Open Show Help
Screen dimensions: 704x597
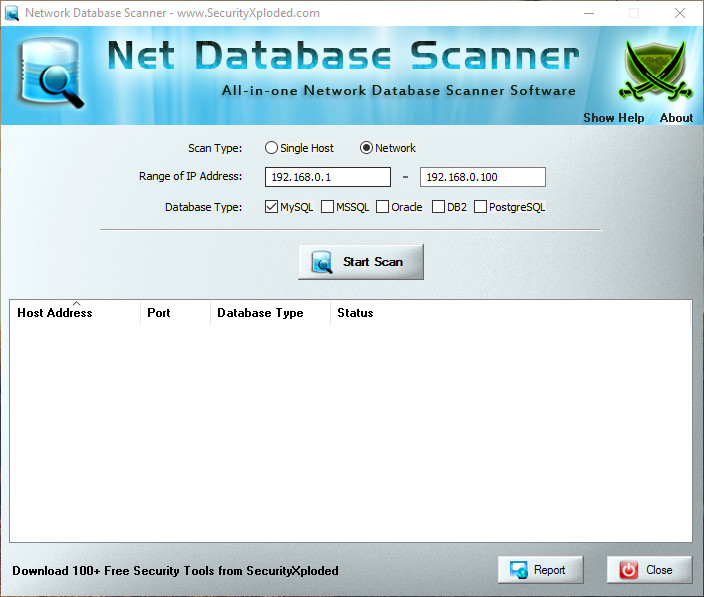click(613, 118)
